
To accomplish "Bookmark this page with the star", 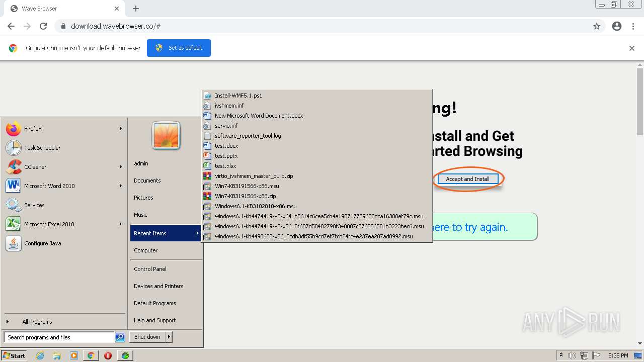I will (x=597, y=26).
